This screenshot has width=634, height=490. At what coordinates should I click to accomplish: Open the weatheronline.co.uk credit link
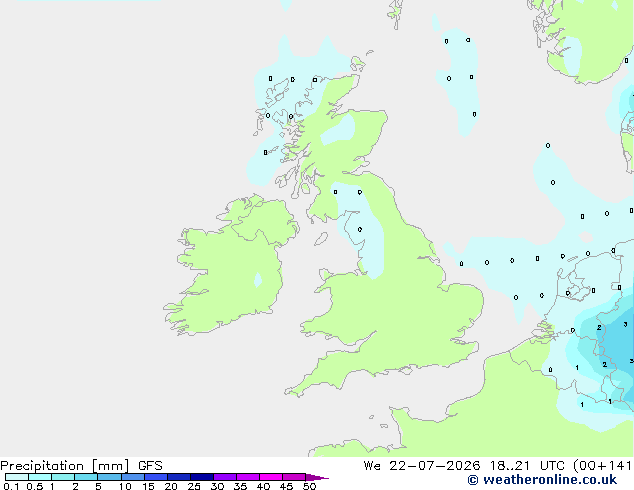[x=542, y=480]
